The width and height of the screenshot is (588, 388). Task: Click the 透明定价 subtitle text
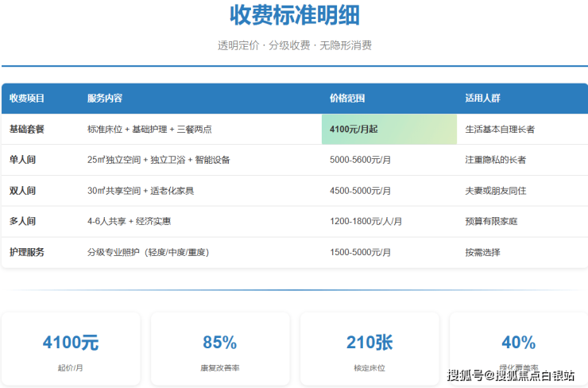click(239, 45)
